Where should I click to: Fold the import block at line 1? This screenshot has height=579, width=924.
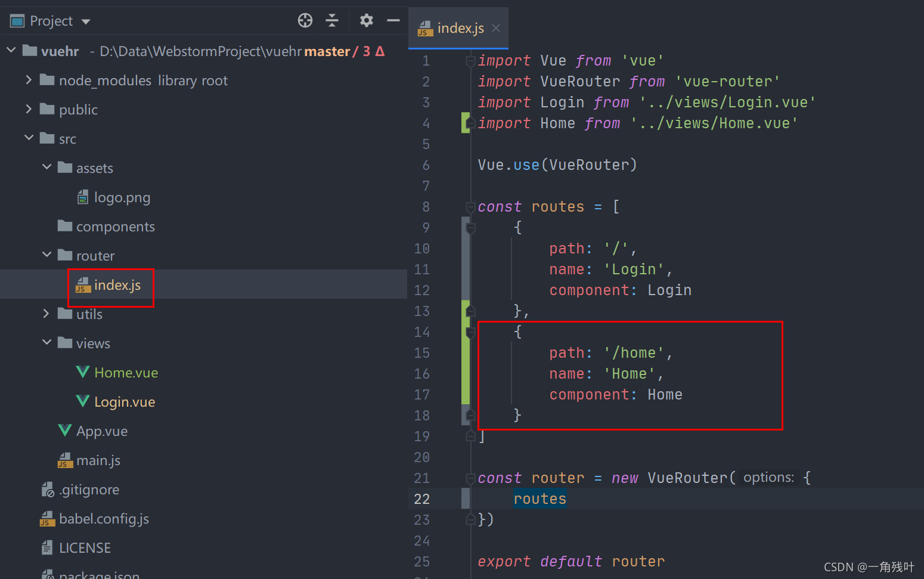[x=470, y=61]
